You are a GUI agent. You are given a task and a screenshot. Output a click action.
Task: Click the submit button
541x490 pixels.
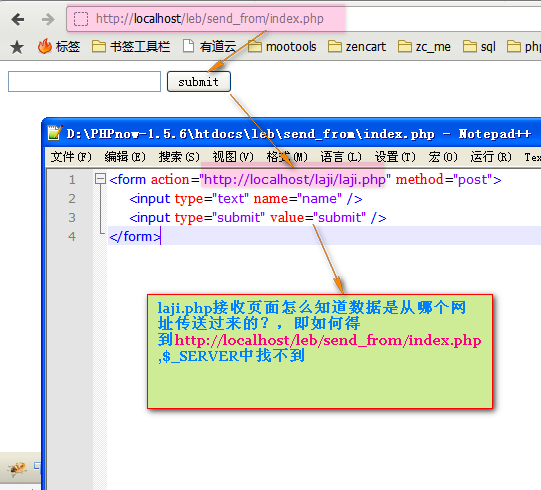(199, 82)
